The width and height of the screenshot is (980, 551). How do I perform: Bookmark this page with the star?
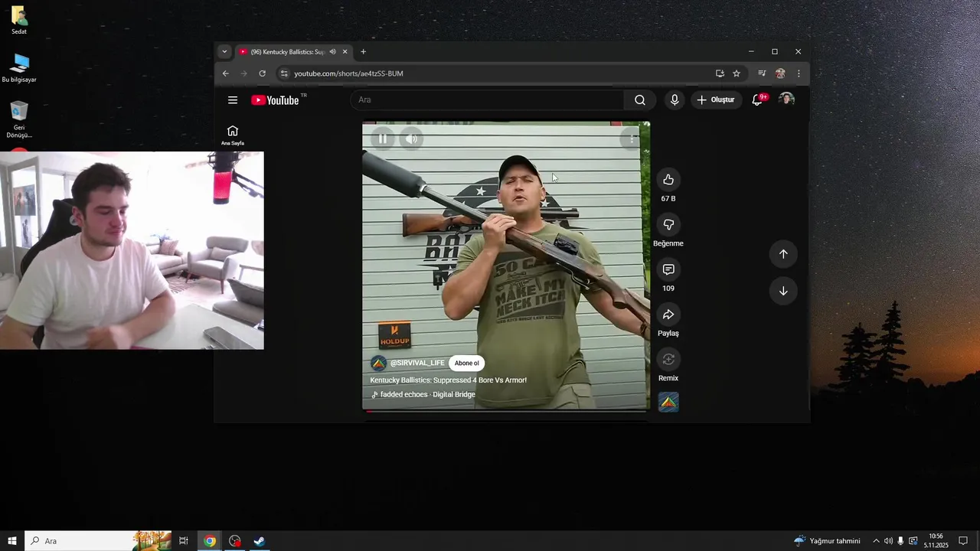pyautogui.click(x=737, y=73)
